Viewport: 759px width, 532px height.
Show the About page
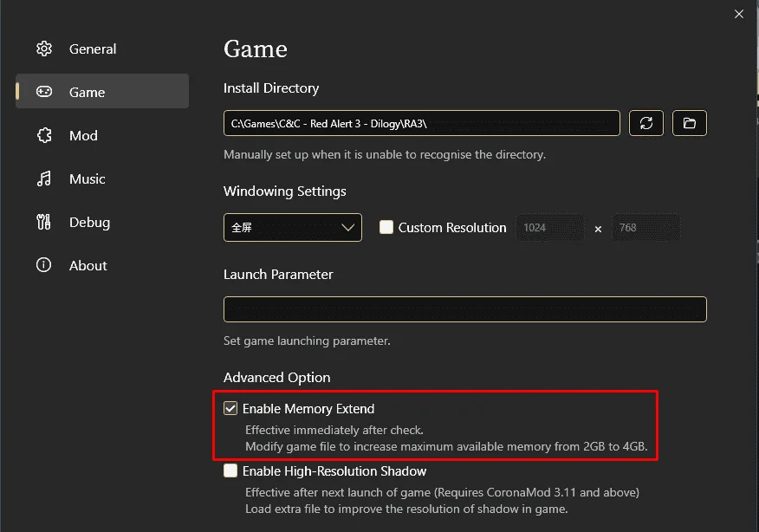point(102,265)
